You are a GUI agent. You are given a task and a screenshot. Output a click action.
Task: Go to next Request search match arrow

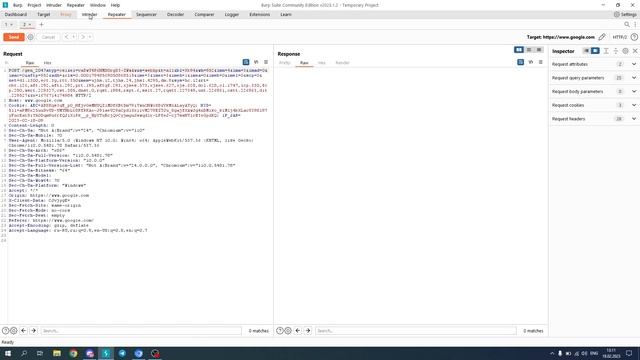pyautogui.click(x=33, y=331)
